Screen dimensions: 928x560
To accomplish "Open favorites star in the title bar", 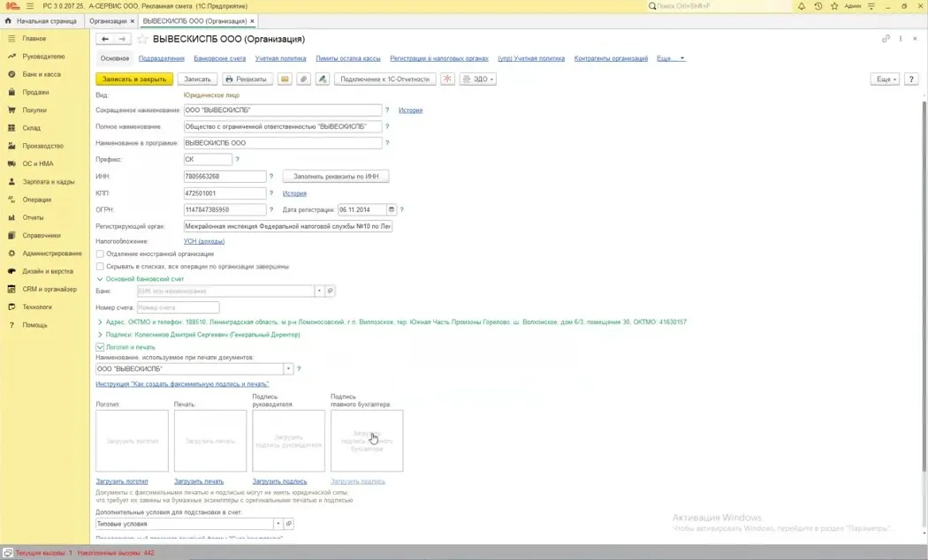I will click(x=834, y=6).
